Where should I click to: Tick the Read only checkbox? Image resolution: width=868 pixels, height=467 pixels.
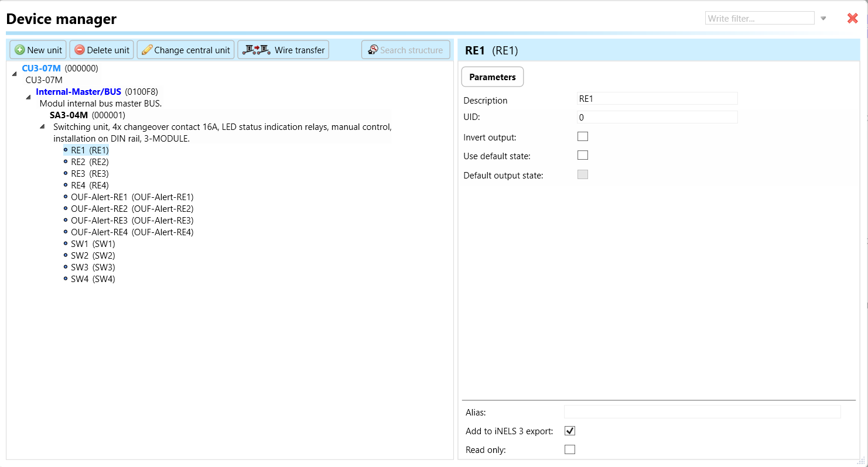[x=569, y=449]
